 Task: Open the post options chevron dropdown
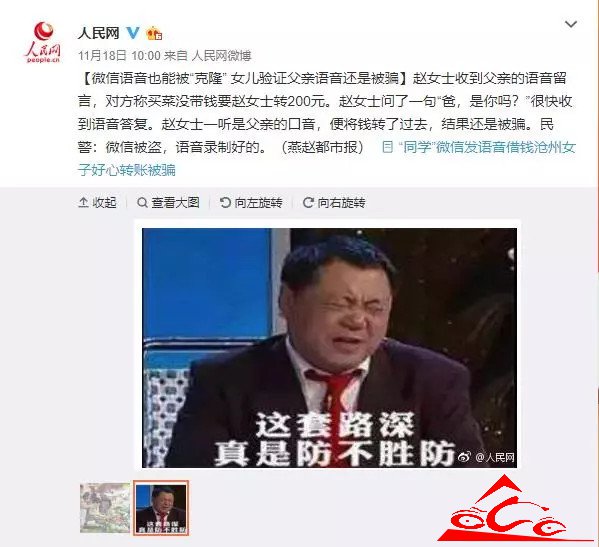pyautogui.click(x=571, y=24)
